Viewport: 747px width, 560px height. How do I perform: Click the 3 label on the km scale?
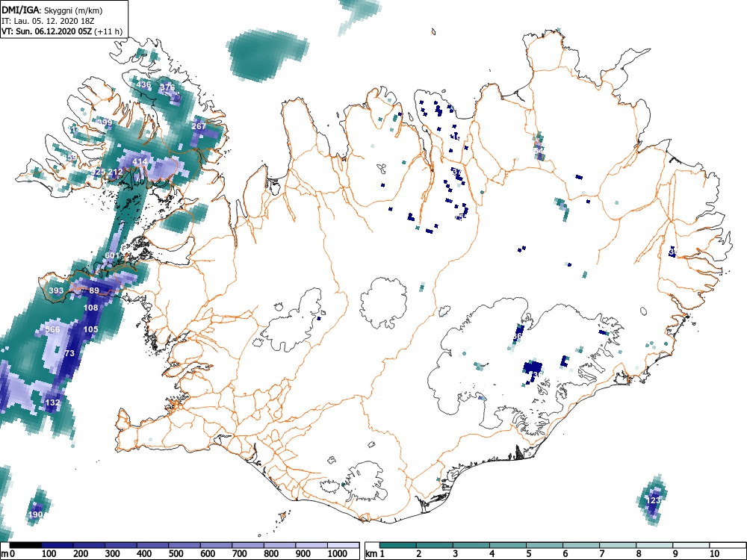point(456,553)
